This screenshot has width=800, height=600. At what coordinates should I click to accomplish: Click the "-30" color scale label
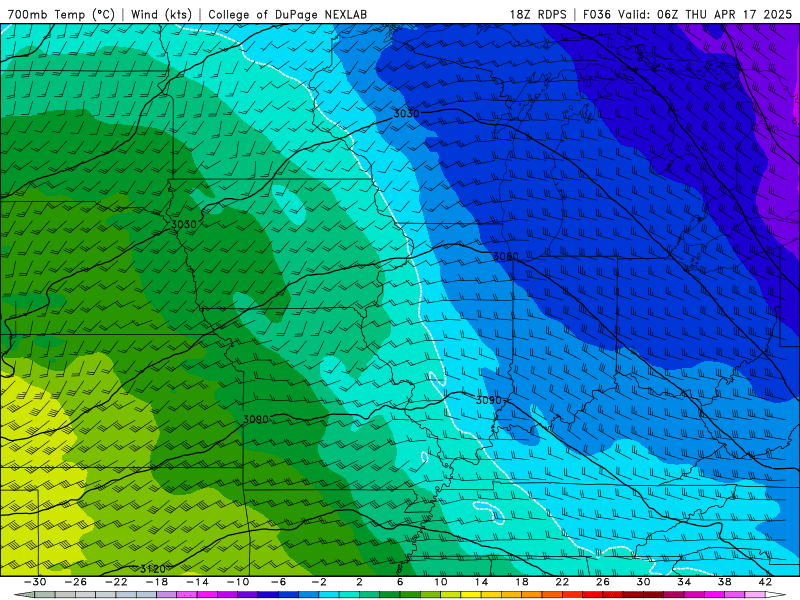(x=35, y=582)
